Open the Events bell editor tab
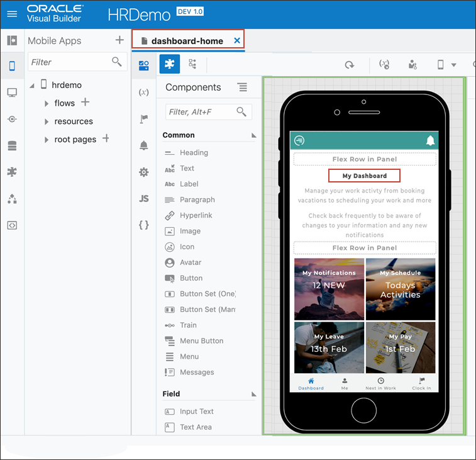This screenshot has width=476, height=460. click(143, 145)
